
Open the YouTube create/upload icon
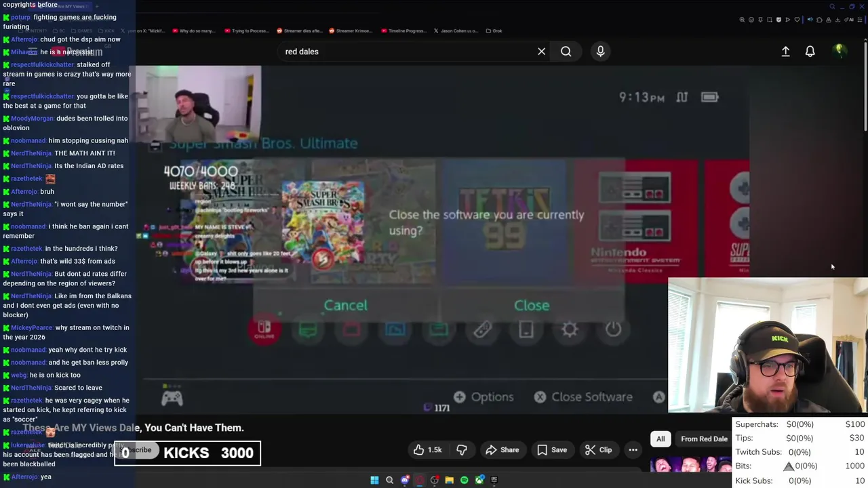pos(785,52)
